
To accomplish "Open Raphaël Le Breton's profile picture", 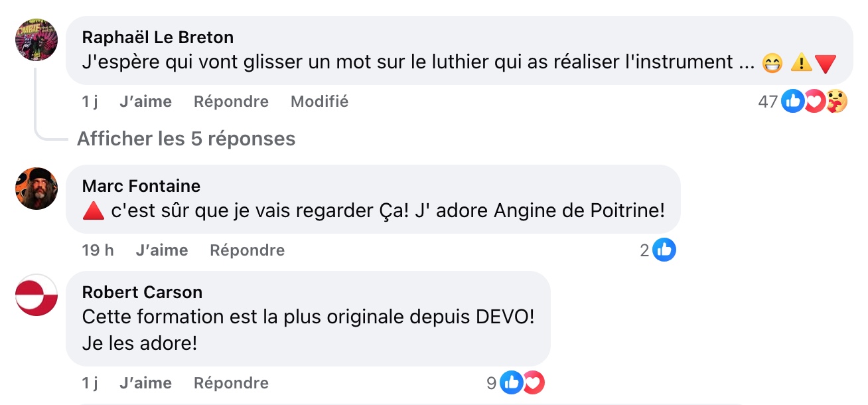I will pyautogui.click(x=36, y=39).
